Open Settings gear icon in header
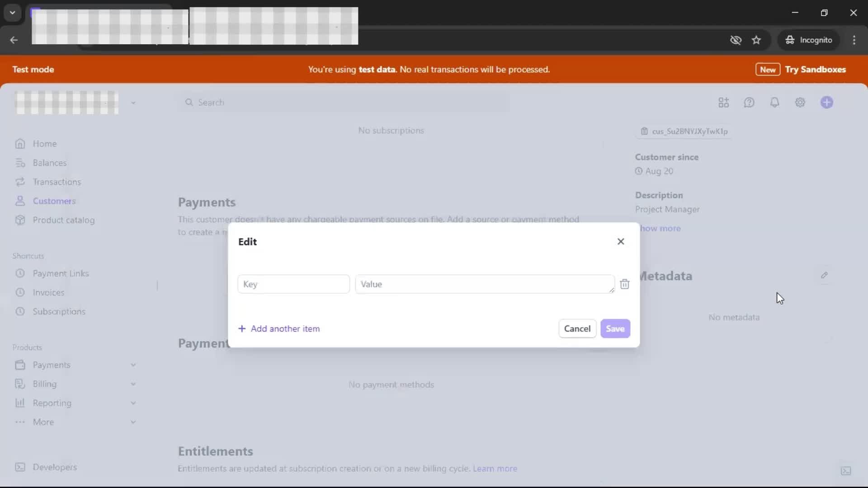 [x=800, y=103]
